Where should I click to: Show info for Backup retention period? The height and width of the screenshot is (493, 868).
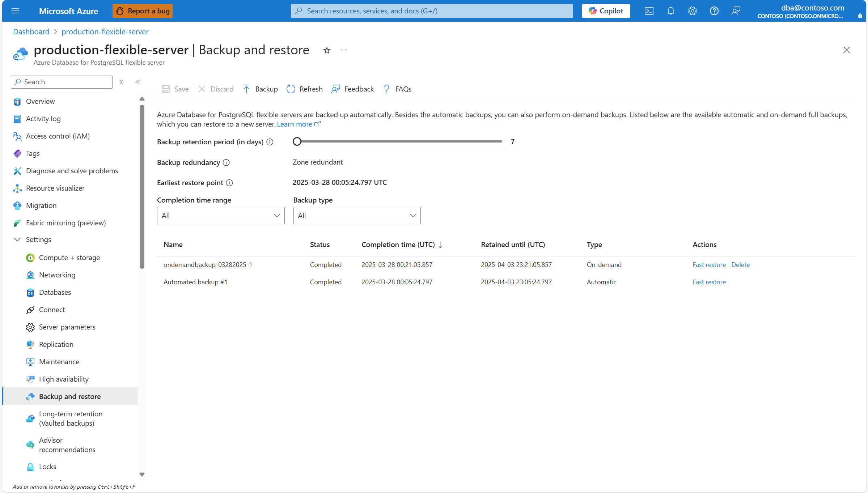270,142
